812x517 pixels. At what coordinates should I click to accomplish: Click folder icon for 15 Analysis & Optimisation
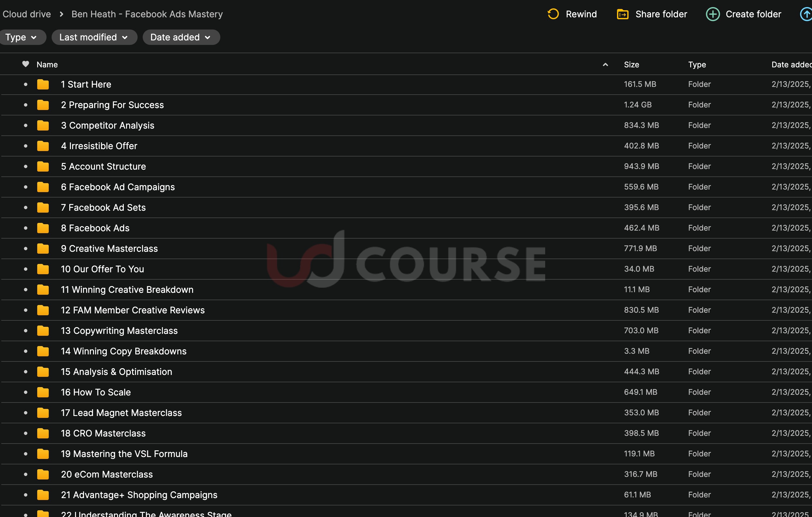tap(43, 372)
